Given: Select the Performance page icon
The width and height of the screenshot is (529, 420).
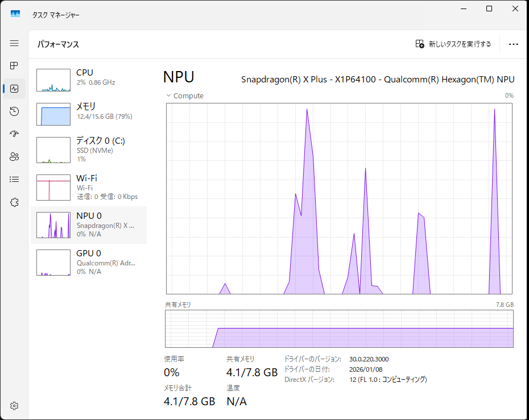Looking at the screenshot, I should [x=14, y=89].
